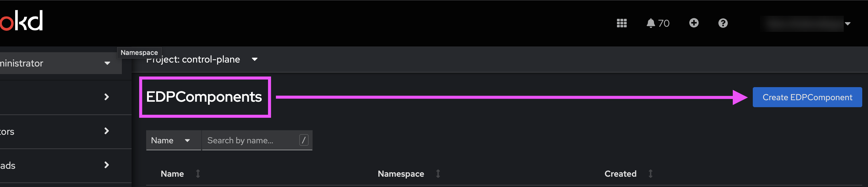Open notifications bell showing 70
868x187 pixels.
tap(658, 23)
